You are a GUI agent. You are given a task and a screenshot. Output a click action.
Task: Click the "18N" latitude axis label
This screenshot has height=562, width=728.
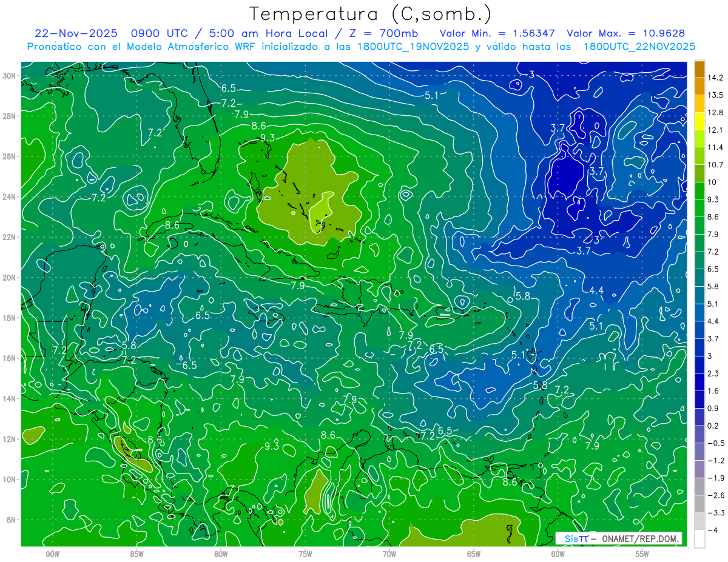[10, 318]
